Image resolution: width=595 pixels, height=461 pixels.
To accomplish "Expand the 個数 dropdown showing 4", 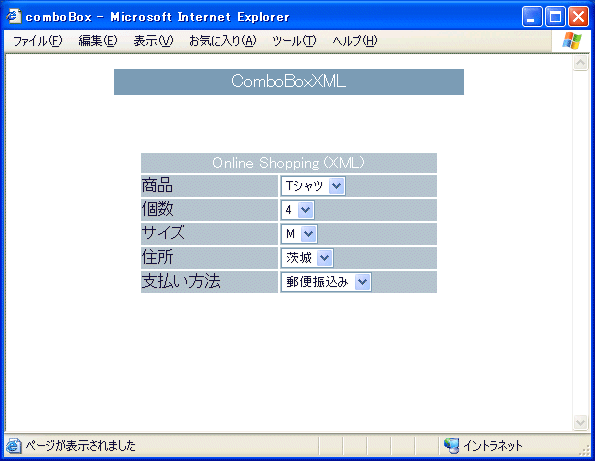I will tap(298, 210).
